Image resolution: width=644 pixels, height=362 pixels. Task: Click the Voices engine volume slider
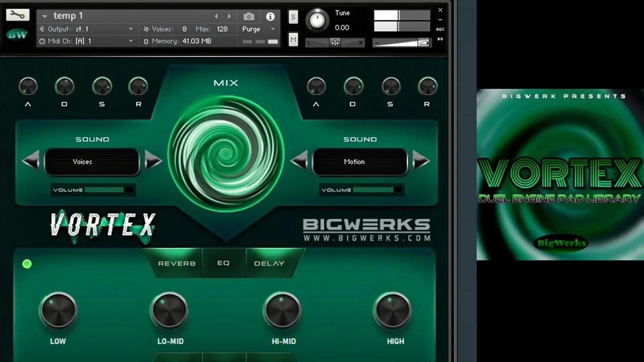point(109,190)
